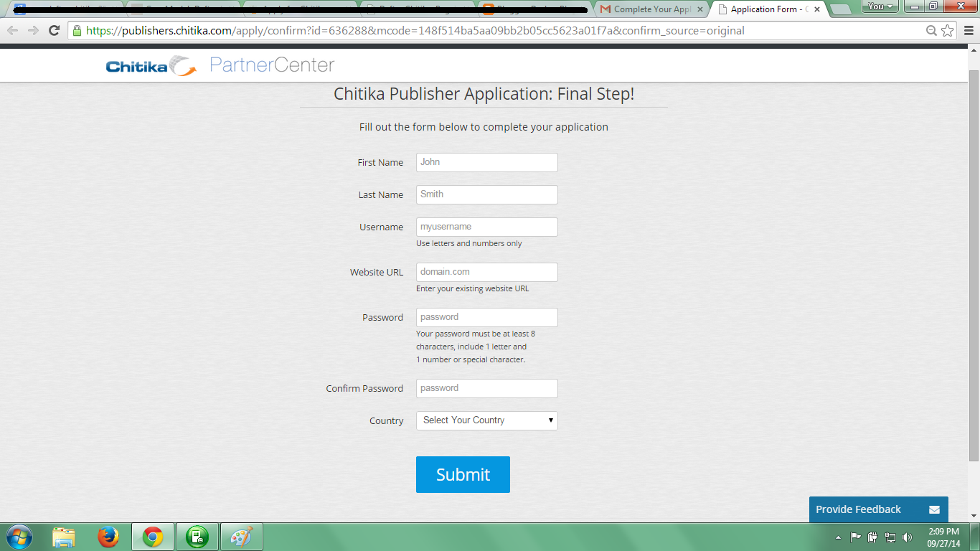Submit the publisher application form
Screen dimensions: 980x551
click(x=463, y=474)
